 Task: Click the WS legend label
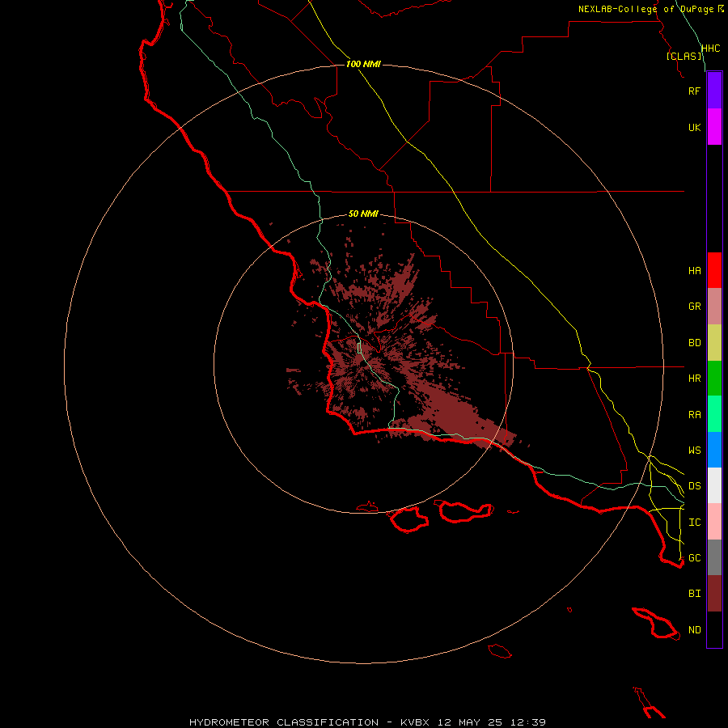(x=694, y=450)
